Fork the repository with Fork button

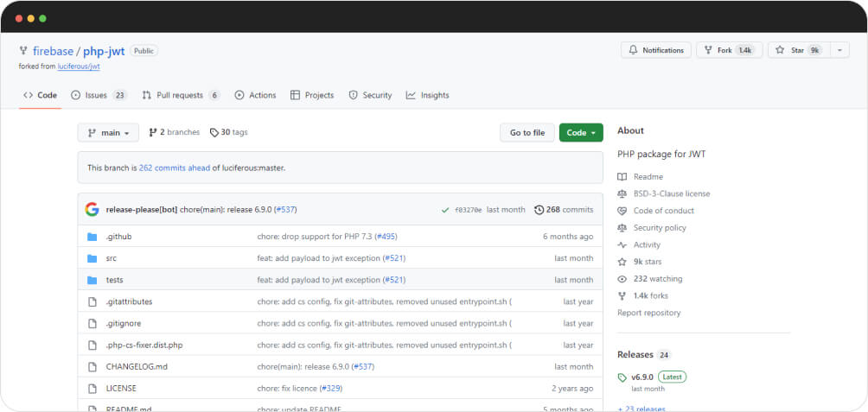[x=729, y=50]
